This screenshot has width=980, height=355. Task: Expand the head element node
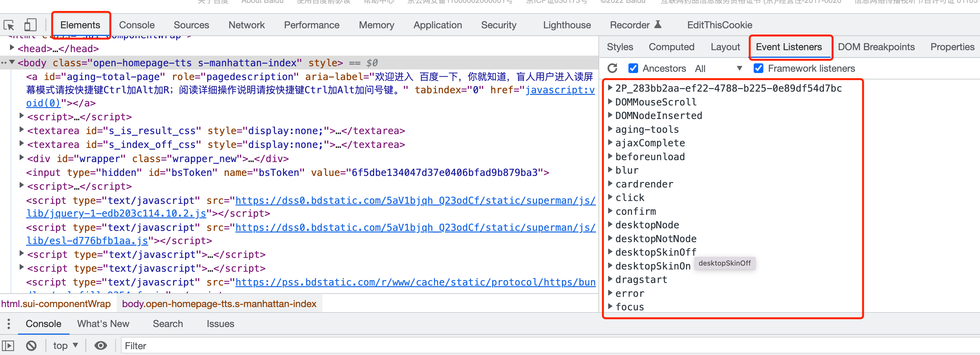click(12, 48)
